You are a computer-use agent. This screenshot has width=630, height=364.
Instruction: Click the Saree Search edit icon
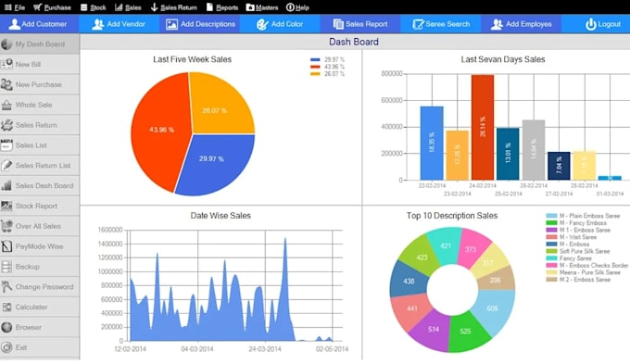click(418, 24)
